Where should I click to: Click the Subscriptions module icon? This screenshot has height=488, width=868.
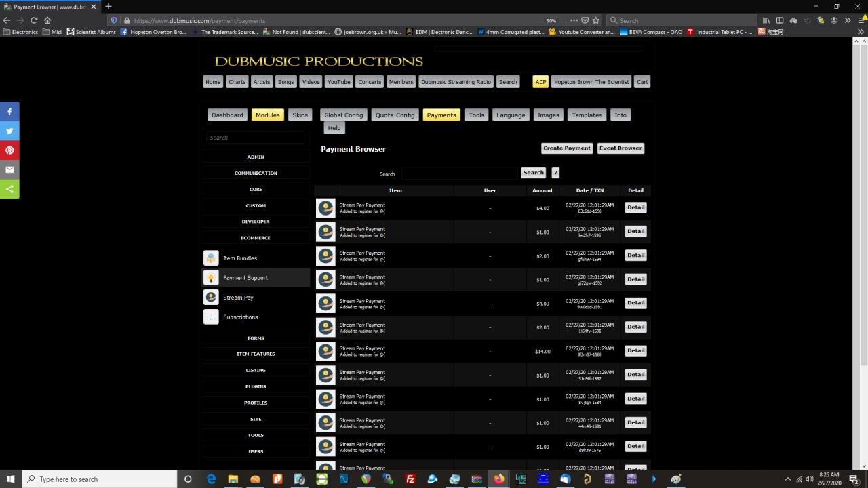point(211,317)
